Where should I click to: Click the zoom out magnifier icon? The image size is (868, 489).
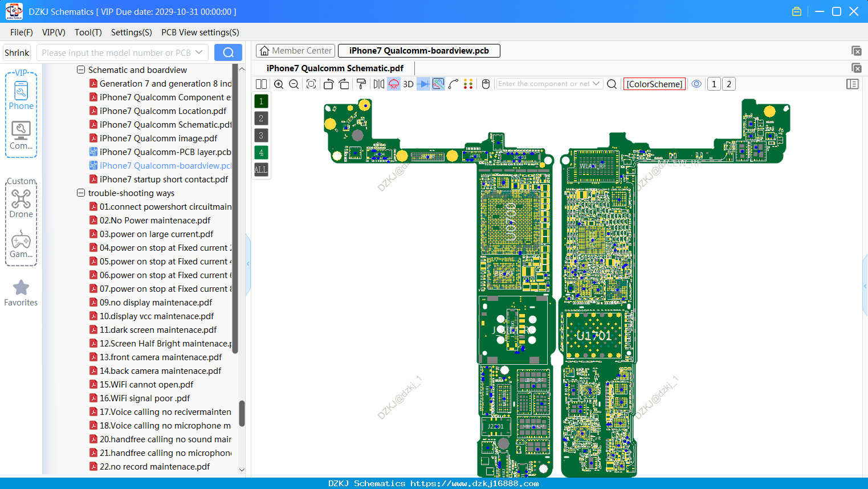[294, 84]
